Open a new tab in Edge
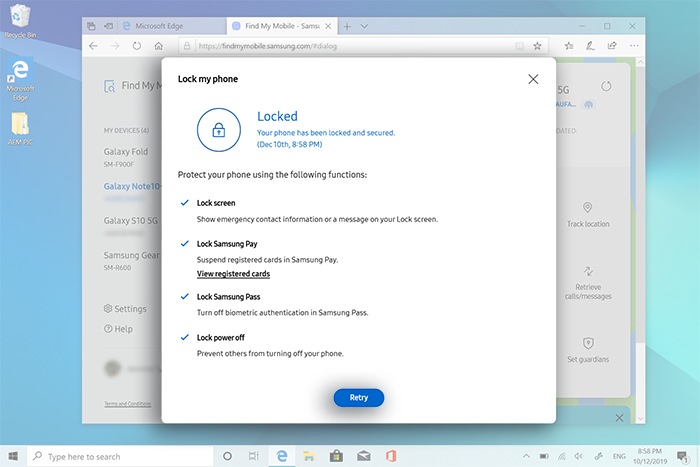 pos(347,26)
